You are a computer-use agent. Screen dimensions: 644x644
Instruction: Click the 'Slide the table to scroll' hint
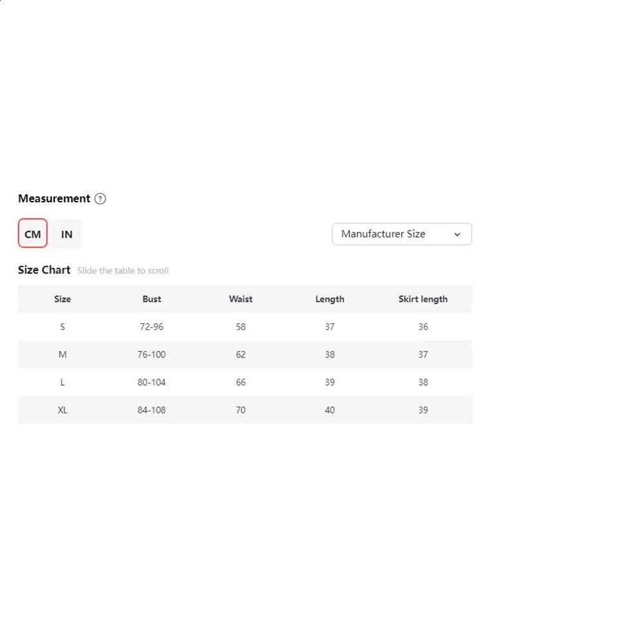pyautogui.click(x=123, y=270)
